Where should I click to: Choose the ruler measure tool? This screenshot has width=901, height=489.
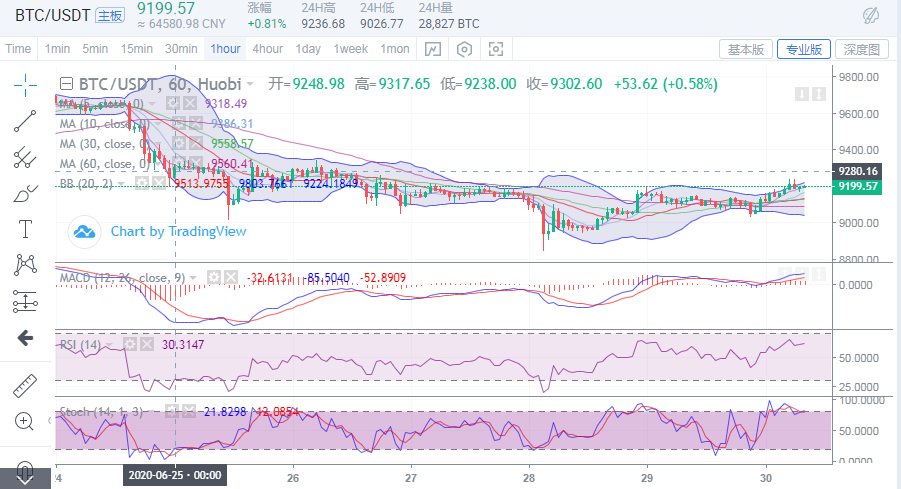25,385
